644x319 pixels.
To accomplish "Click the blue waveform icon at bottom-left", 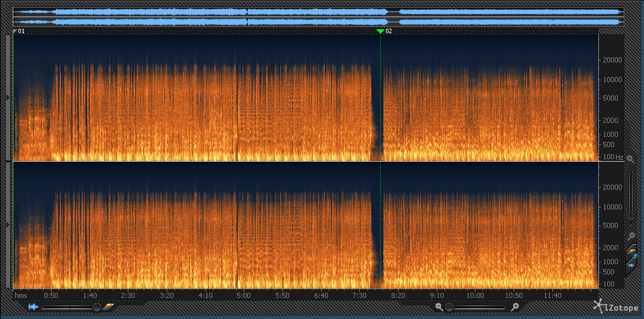I will point(32,307).
